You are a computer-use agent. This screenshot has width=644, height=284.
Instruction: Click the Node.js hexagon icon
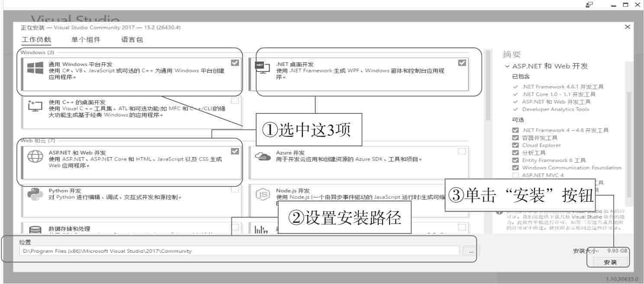coord(263,195)
